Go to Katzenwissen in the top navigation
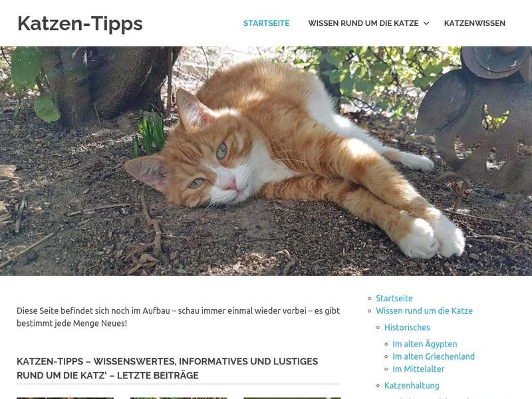The image size is (532, 399). click(474, 23)
